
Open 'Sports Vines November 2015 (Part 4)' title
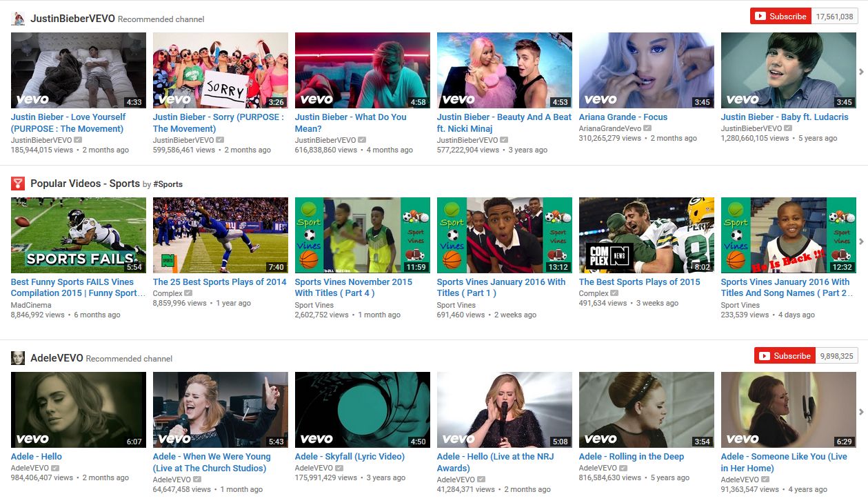354,288
